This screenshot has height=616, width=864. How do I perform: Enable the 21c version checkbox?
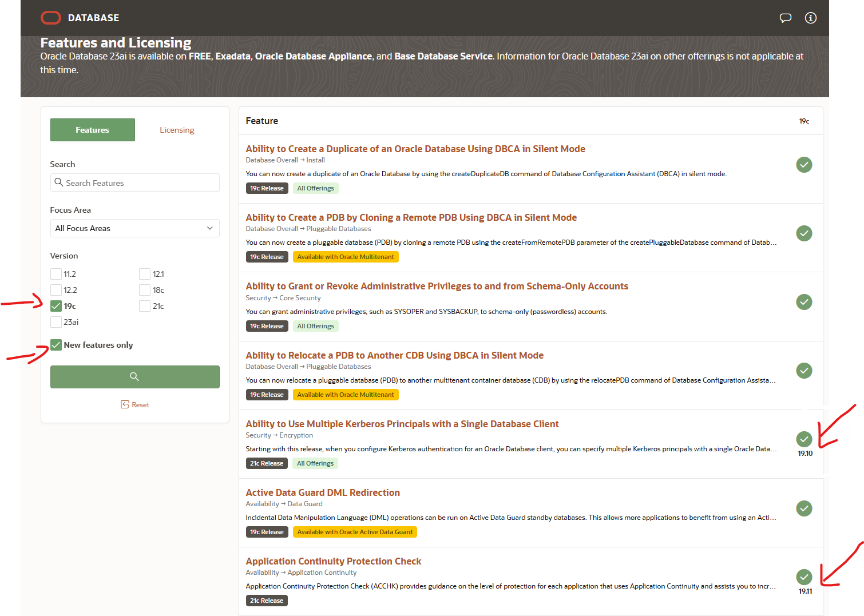pos(145,306)
